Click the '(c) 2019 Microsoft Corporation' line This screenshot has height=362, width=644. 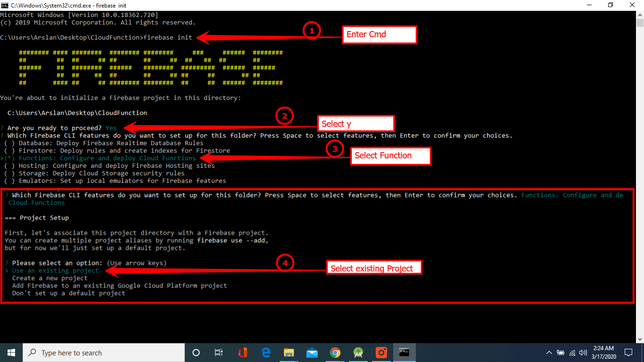98,23
